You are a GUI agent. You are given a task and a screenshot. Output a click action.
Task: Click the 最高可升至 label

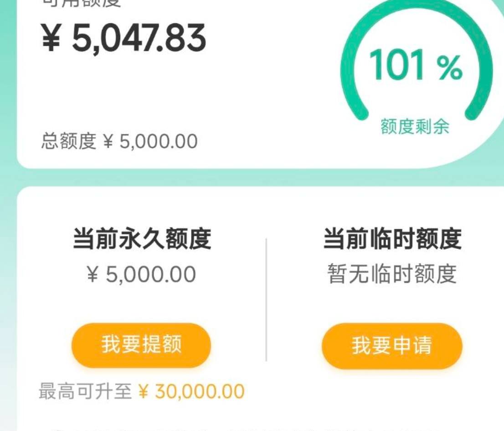tap(85, 391)
